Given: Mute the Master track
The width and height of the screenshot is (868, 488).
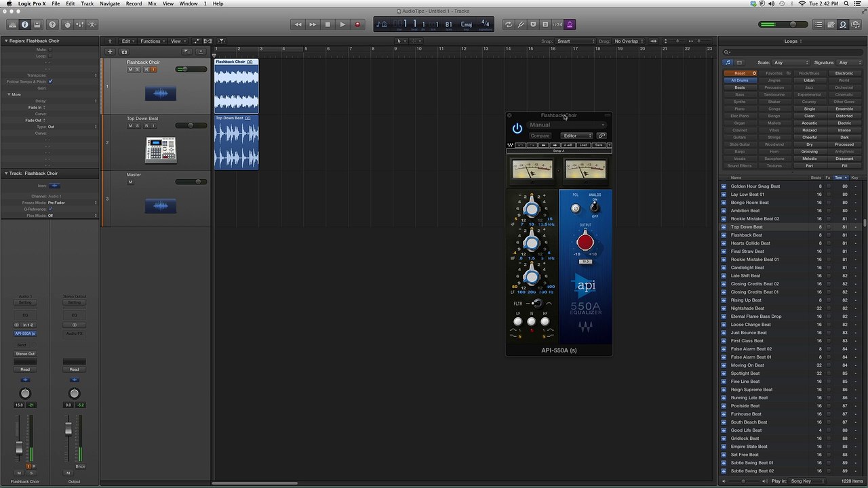Looking at the screenshot, I should 131,182.
